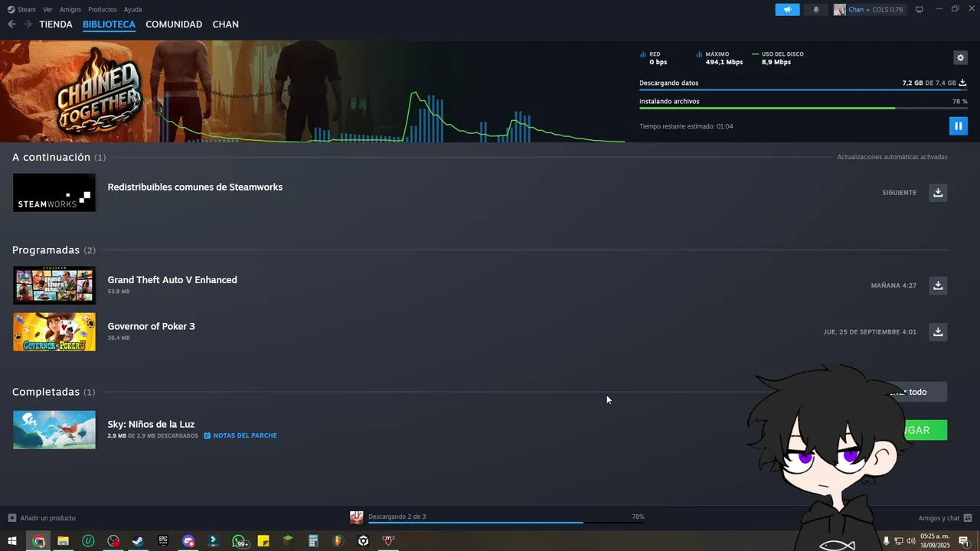This screenshot has width=980, height=551.
Task: Open the Sky: Niños de la Luz thumbnail
Action: [x=54, y=430]
